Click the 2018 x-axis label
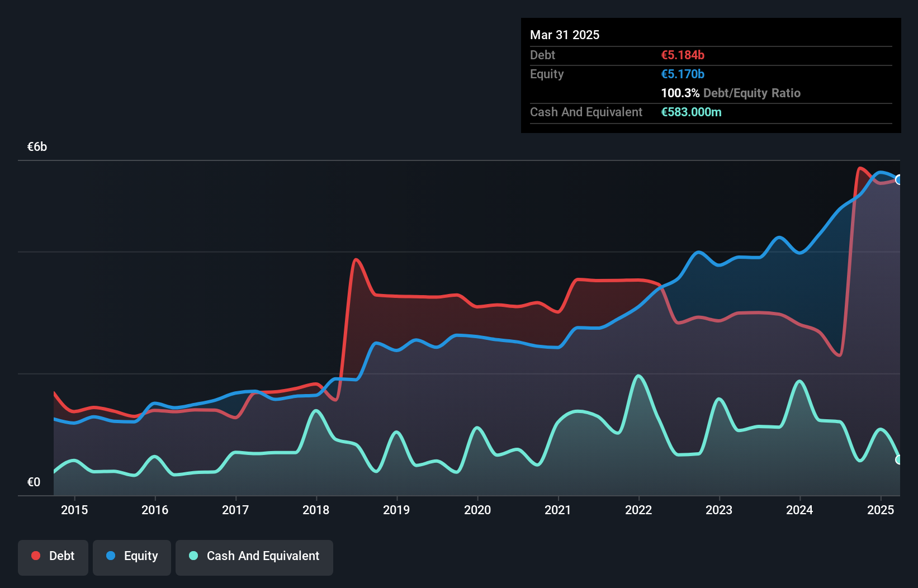The height and width of the screenshot is (588, 918). (x=316, y=510)
